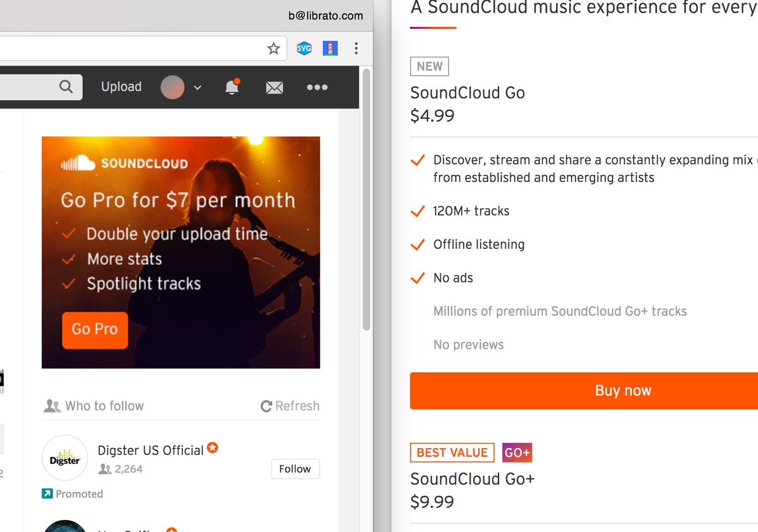Open the SoundCloud more options ellipsis
758x532 pixels.
coord(317,87)
